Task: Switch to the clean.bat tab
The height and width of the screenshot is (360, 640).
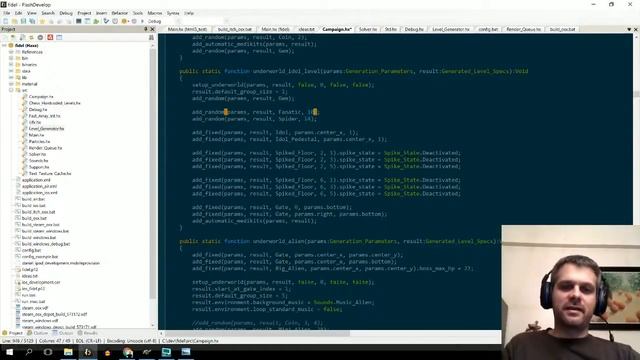Action: [x=307, y=29]
